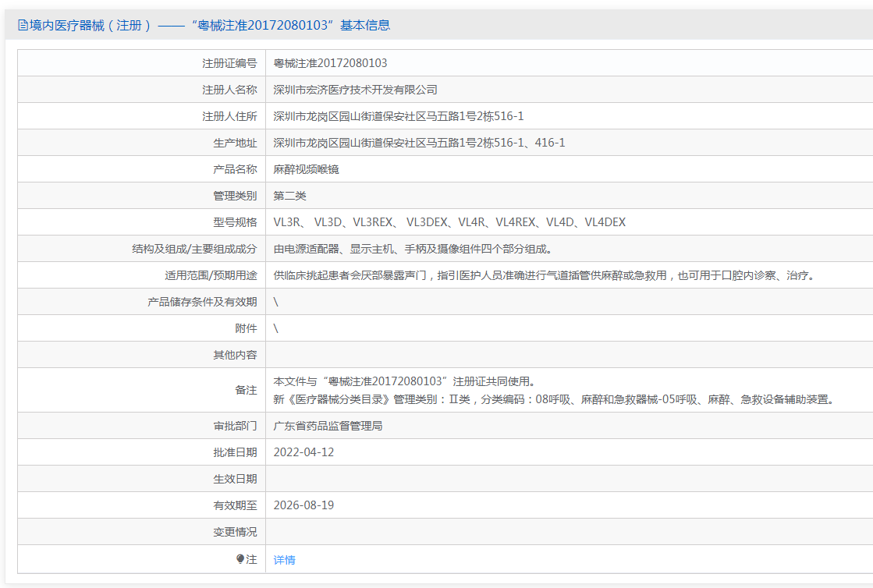Select the product name 麻醉视频喉镜
873x588 pixels.
(306, 169)
